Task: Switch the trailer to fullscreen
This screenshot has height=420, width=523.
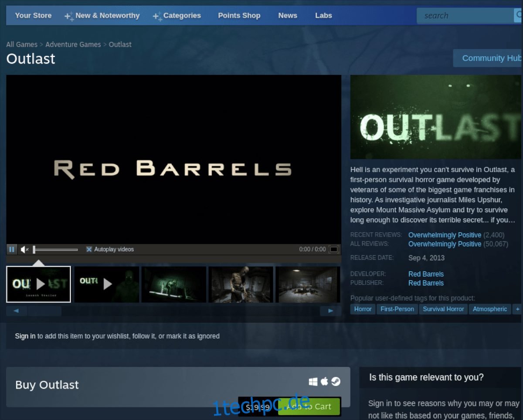Action: click(334, 249)
